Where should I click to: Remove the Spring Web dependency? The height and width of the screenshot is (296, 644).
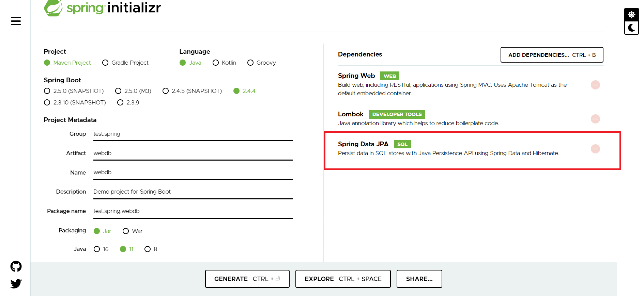coord(595,85)
